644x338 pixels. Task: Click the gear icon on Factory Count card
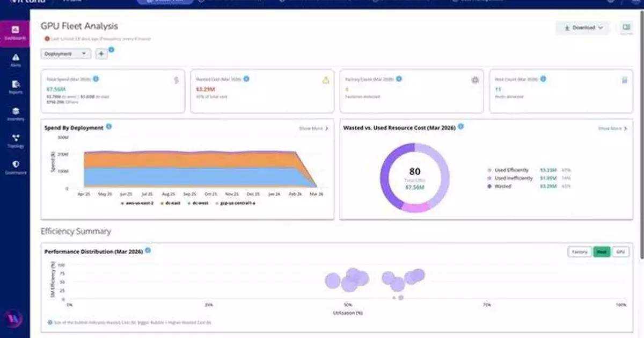pyautogui.click(x=475, y=80)
